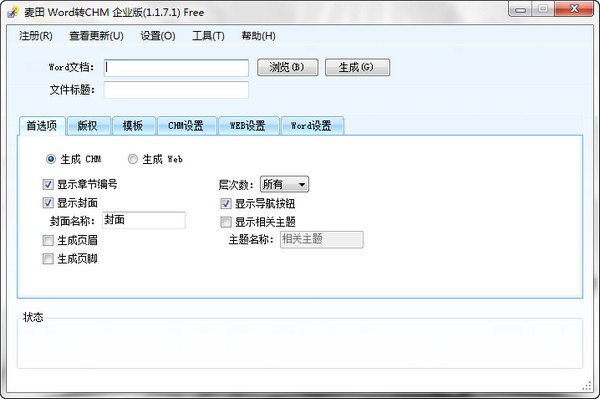
Task: Click the 浏览(B) browse button
Action: 287,67
